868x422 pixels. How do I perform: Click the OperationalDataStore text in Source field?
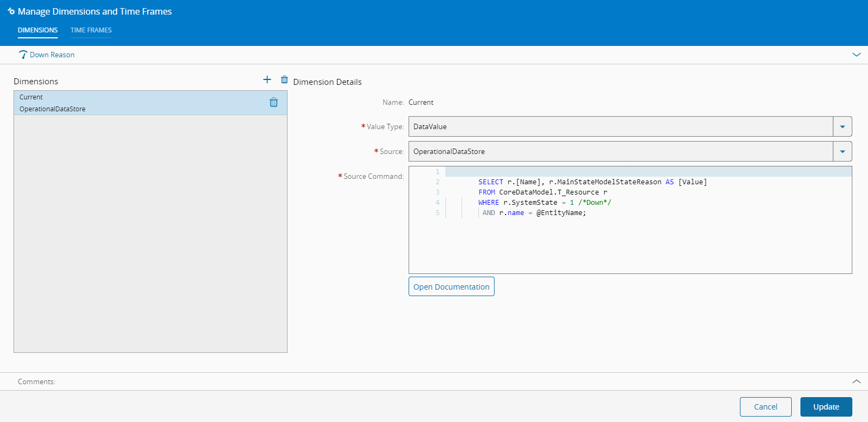click(449, 151)
